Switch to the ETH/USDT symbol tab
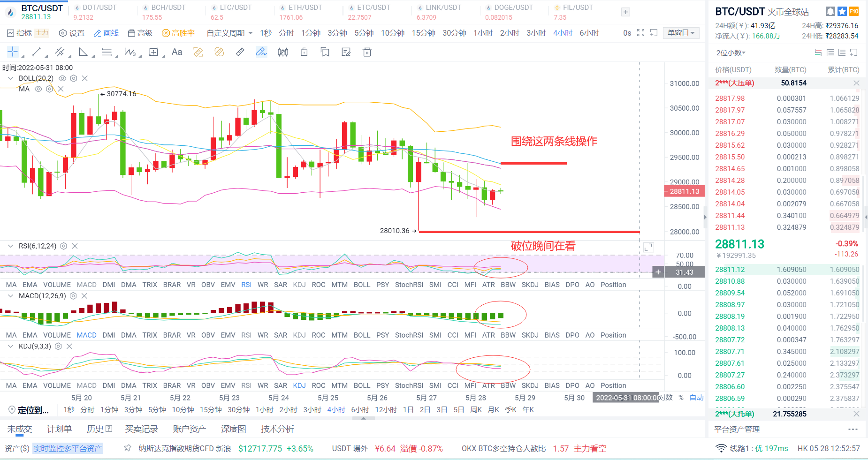Screen dimensions: 868x460 301,12
